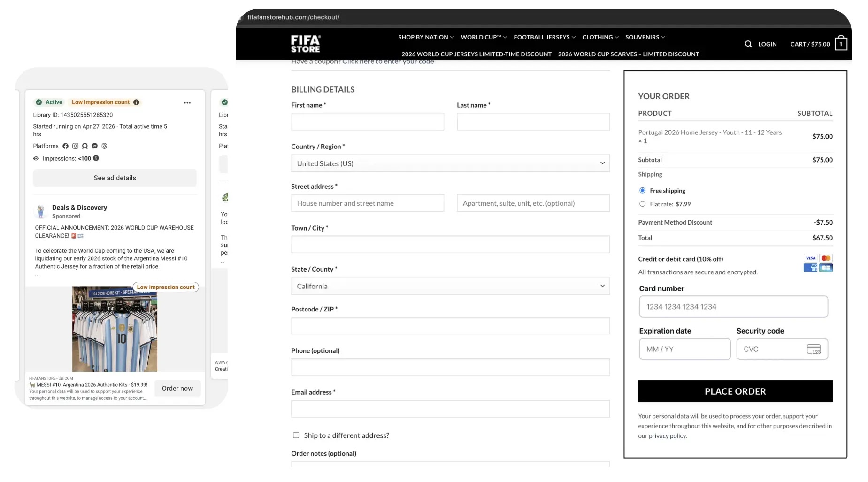Open the Cart / $75.00 link
The image size is (868, 482).
point(810,44)
